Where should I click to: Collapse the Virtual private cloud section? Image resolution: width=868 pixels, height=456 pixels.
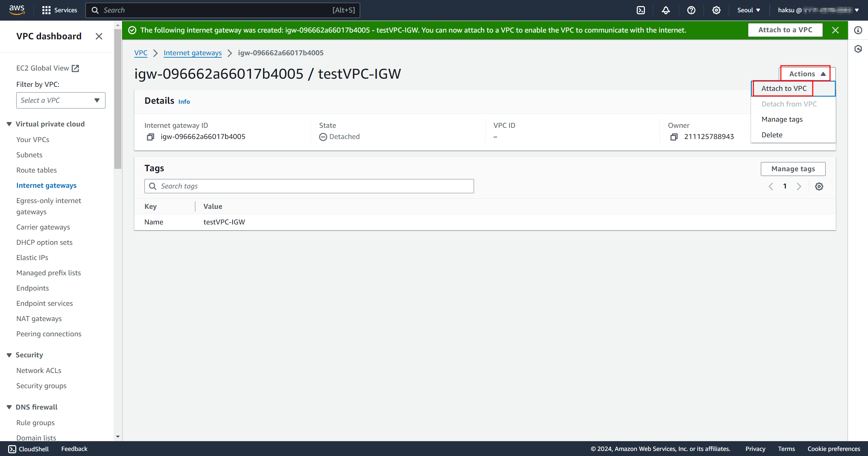[9, 124]
